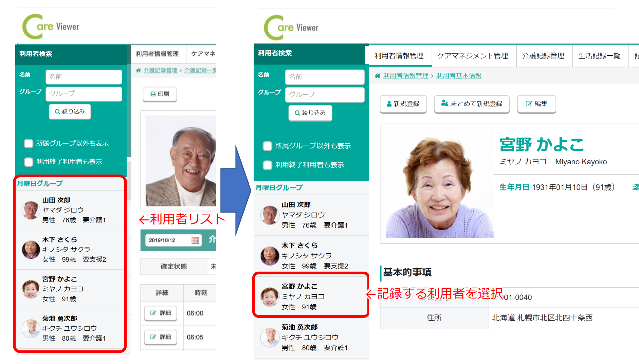Click the home icon in left breadcrumb

[138, 70]
